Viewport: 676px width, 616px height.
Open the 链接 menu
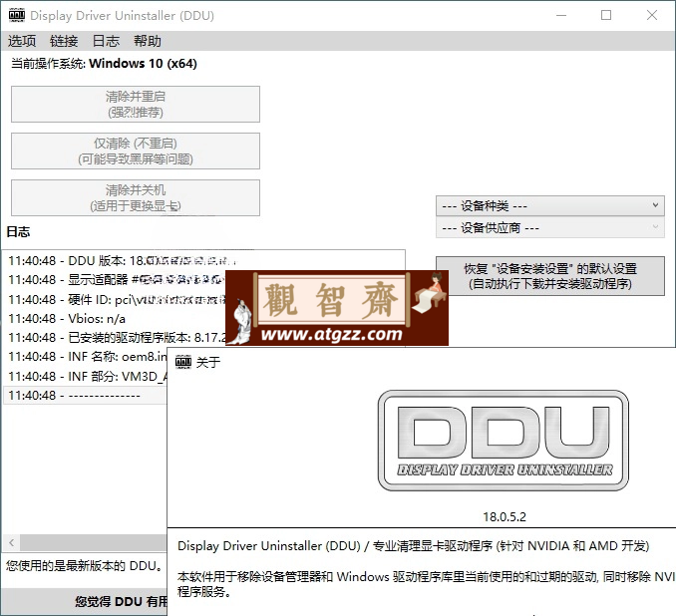pos(64,41)
